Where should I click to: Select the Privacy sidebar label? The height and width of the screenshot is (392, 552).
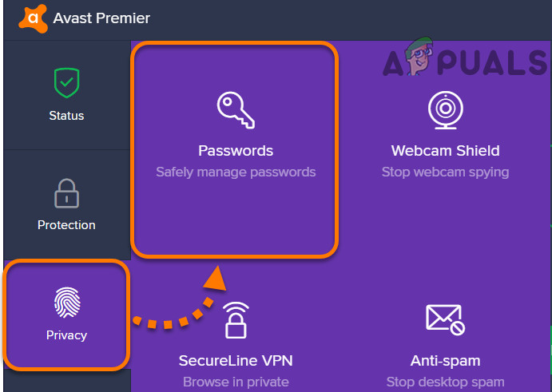66,335
